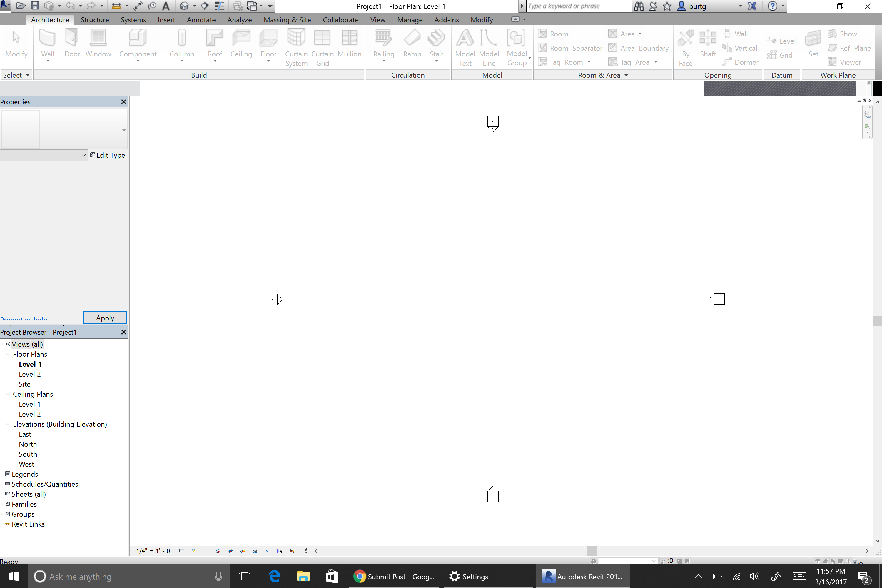Screen dimensions: 882x588
Task: Enable Temporary Hide/Isolate in view control bar
Action: (255, 551)
